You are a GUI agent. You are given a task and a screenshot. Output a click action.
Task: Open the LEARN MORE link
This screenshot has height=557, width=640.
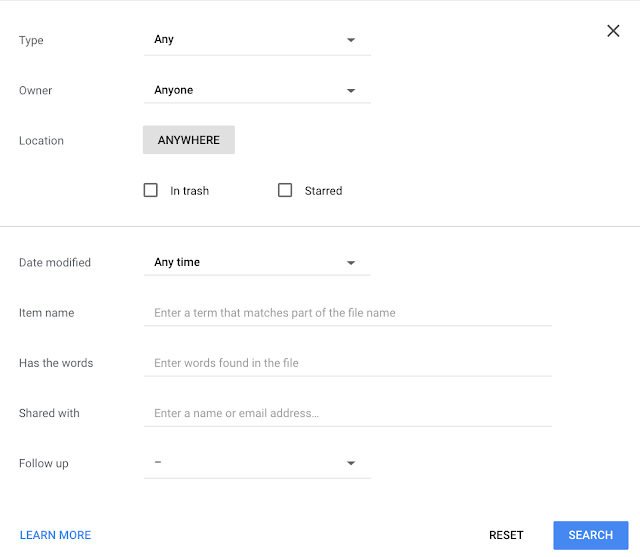55,535
